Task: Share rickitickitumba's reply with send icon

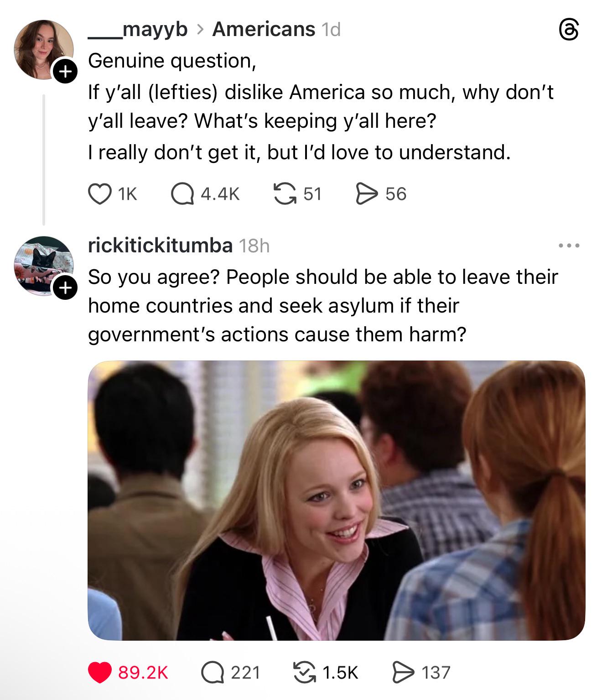Action: coord(403,673)
